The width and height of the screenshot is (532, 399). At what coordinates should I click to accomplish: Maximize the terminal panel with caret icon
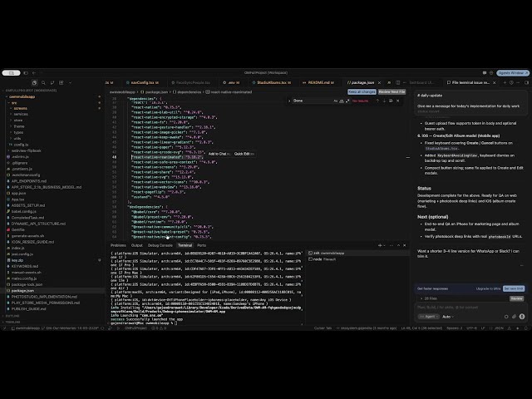click(399, 245)
